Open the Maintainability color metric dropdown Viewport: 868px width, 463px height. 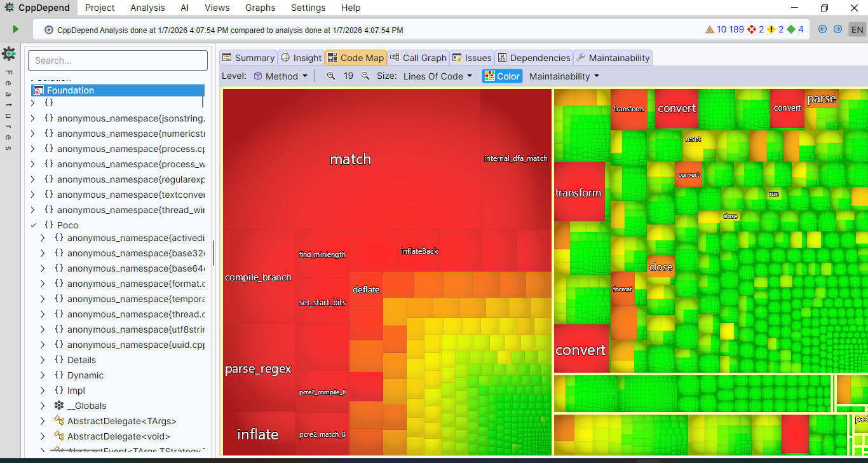(564, 76)
